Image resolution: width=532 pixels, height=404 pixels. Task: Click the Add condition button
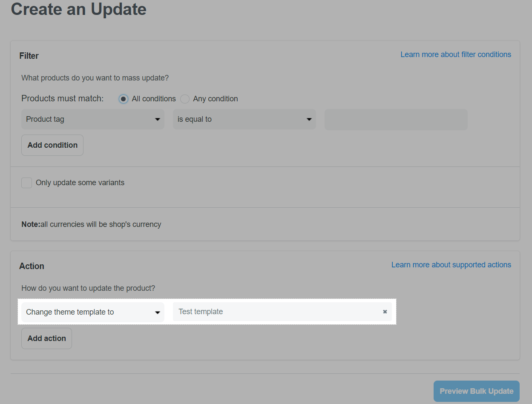tap(52, 145)
